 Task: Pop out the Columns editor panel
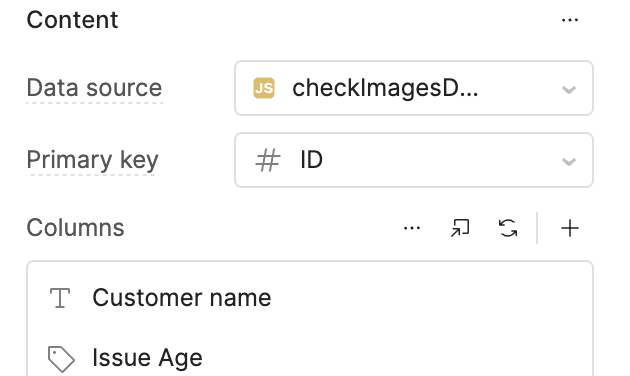460,228
